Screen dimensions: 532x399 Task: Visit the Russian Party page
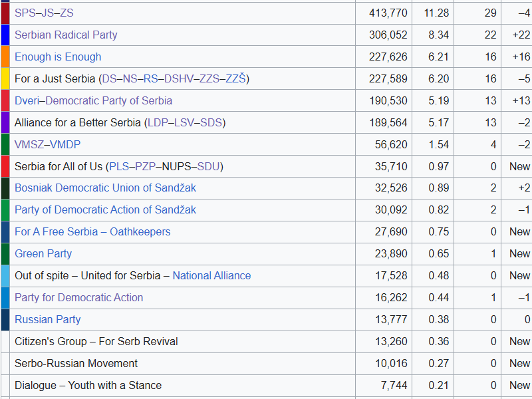[x=47, y=319]
